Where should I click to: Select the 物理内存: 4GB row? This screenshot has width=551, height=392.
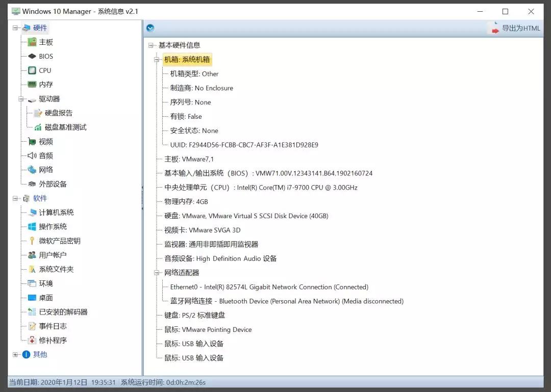(186, 202)
